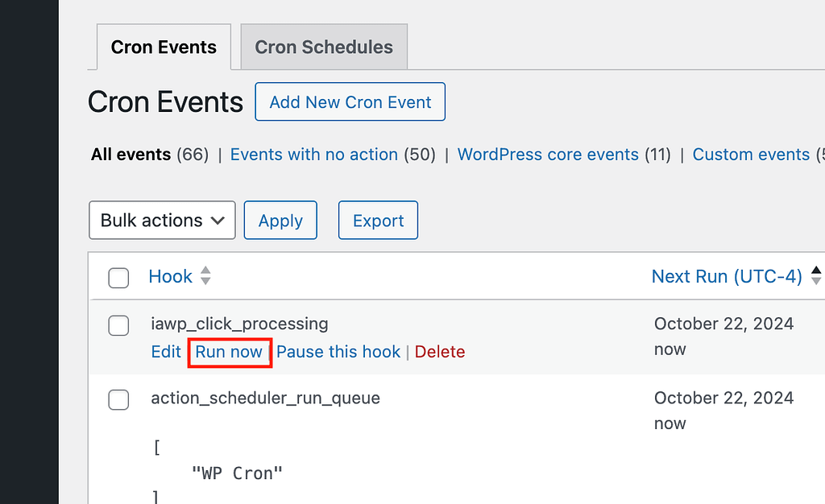
Task: Delete the iawp_click_processing cron event
Action: pyautogui.click(x=440, y=352)
